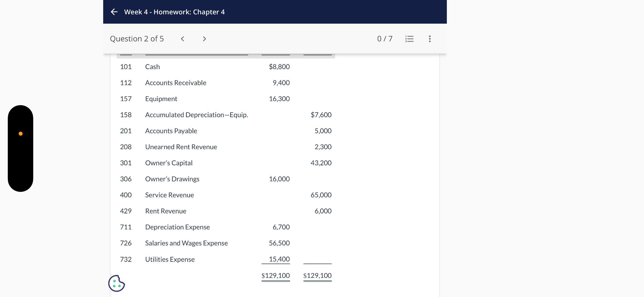The width and height of the screenshot is (644, 297).
Task: Click Unearned Rent Revenue account name
Action: pos(181,147)
